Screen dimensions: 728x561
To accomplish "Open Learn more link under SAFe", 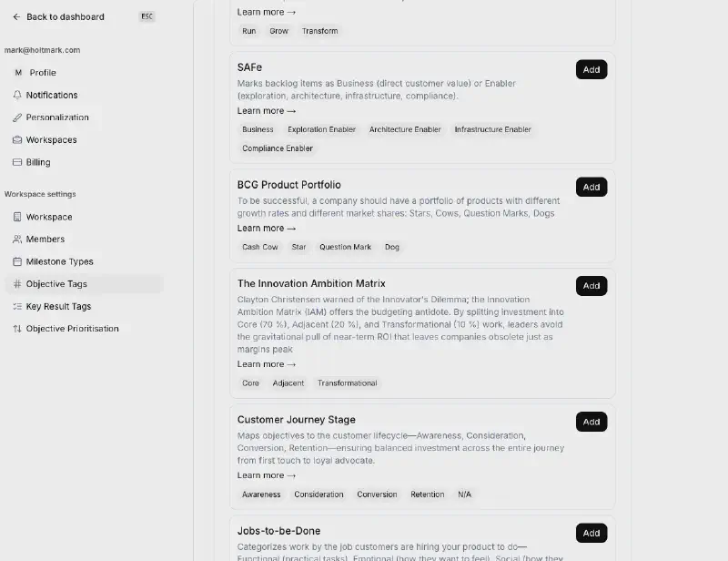I will (x=266, y=111).
